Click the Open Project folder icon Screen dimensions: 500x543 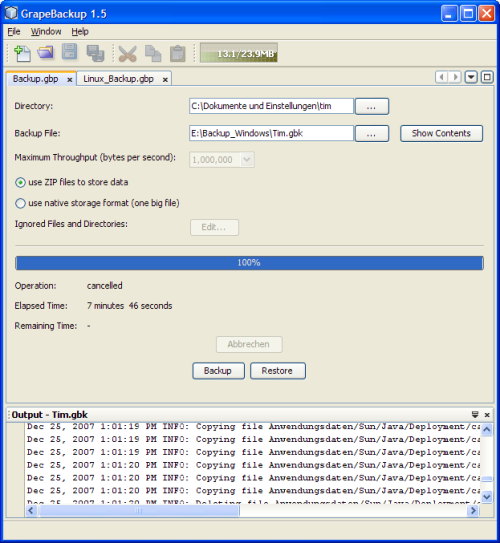point(46,53)
